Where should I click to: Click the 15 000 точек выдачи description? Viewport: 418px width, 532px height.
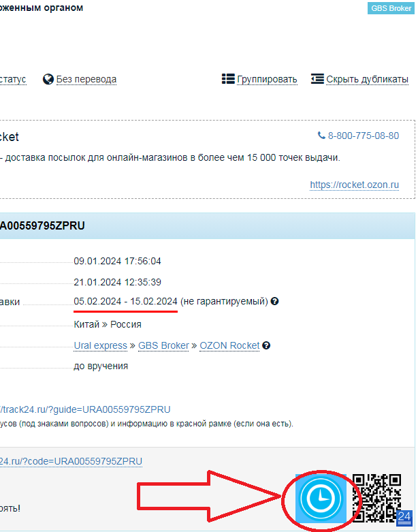coord(170,158)
